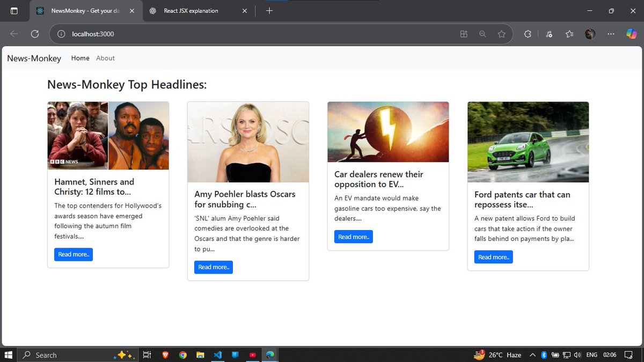Click 'News-Monkey Top Headlines:' heading
Screen dimensions: 644x362
click(x=127, y=85)
